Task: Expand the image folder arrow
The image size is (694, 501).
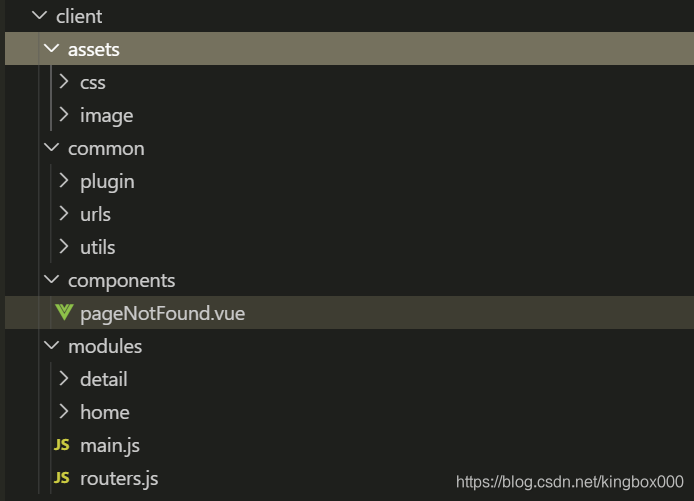Action: point(64,115)
